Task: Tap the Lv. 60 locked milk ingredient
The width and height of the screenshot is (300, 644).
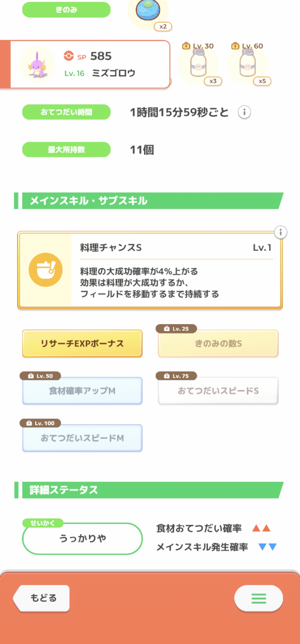Action: pyautogui.click(x=247, y=65)
